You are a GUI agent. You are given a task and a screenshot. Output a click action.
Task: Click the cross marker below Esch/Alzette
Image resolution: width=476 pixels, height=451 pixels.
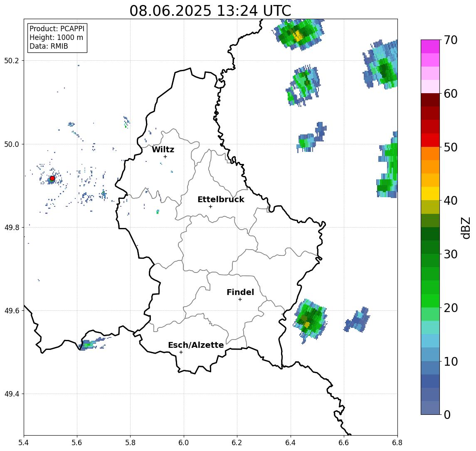181,352
